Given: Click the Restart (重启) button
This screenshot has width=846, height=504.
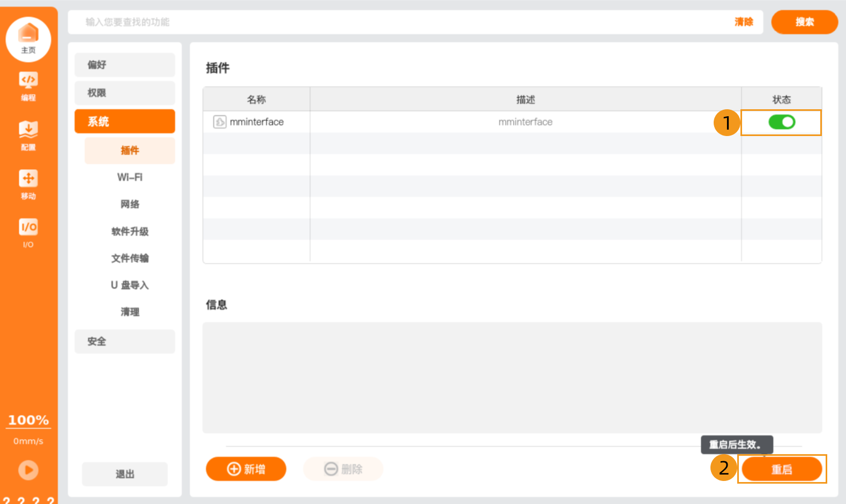Looking at the screenshot, I should pos(781,469).
